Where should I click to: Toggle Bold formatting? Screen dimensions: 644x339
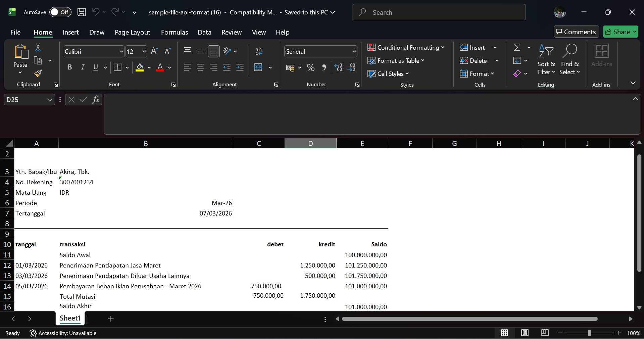pos(70,67)
